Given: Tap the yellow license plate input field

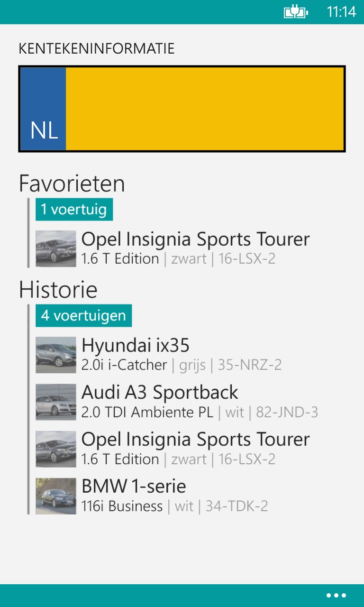Looking at the screenshot, I should tap(205, 109).
